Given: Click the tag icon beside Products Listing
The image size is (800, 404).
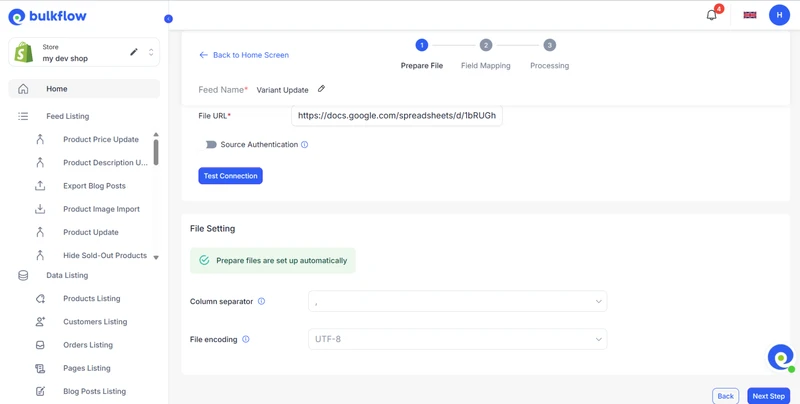Looking at the screenshot, I should [x=40, y=298].
